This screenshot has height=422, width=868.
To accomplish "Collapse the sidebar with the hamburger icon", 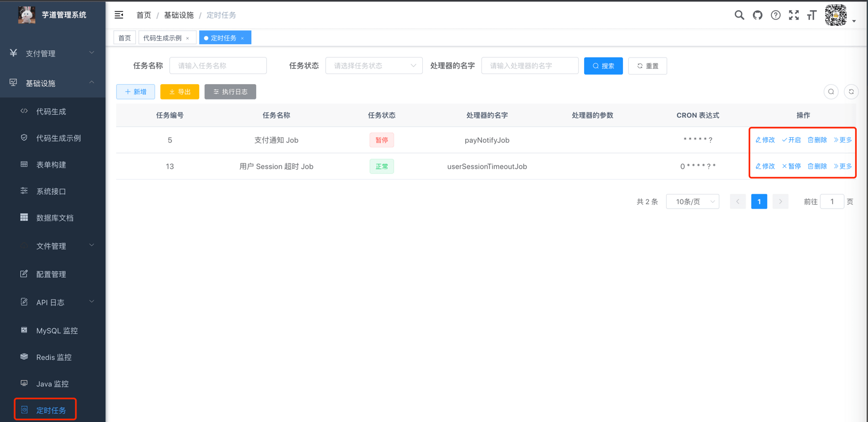I will (119, 15).
